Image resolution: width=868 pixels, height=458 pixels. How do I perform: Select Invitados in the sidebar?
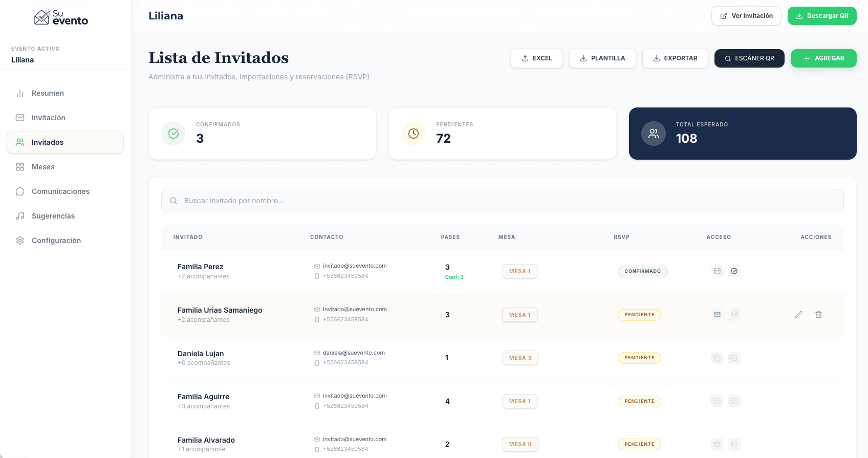click(65, 142)
